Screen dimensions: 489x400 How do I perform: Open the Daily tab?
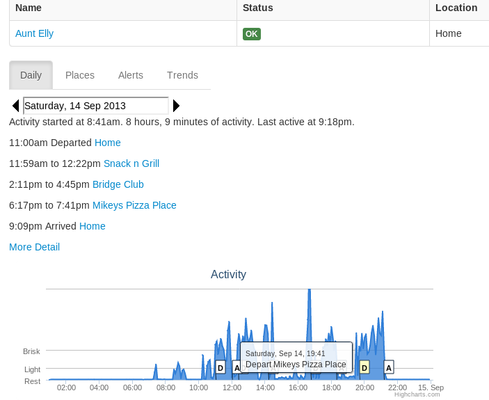click(31, 75)
